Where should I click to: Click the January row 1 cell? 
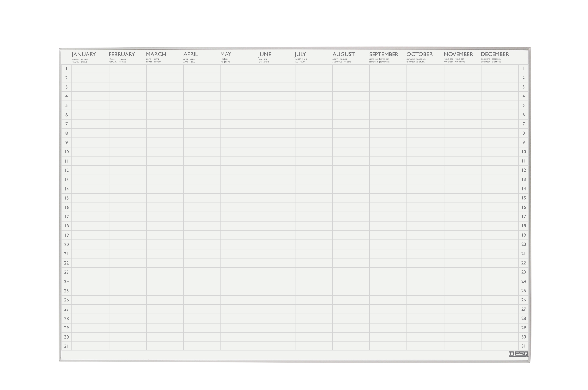pos(90,69)
